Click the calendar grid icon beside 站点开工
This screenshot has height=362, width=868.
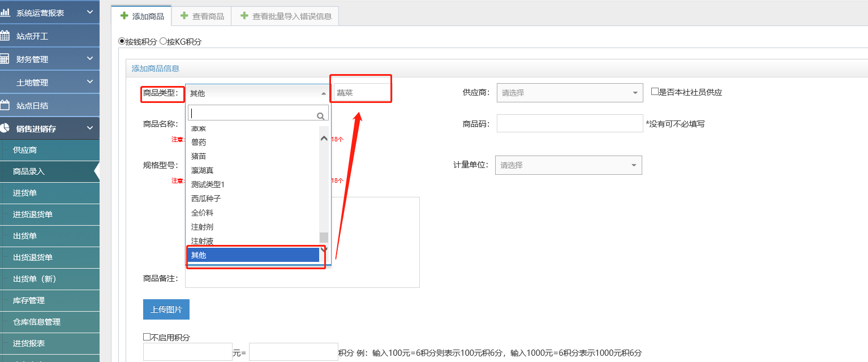click(5, 36)
